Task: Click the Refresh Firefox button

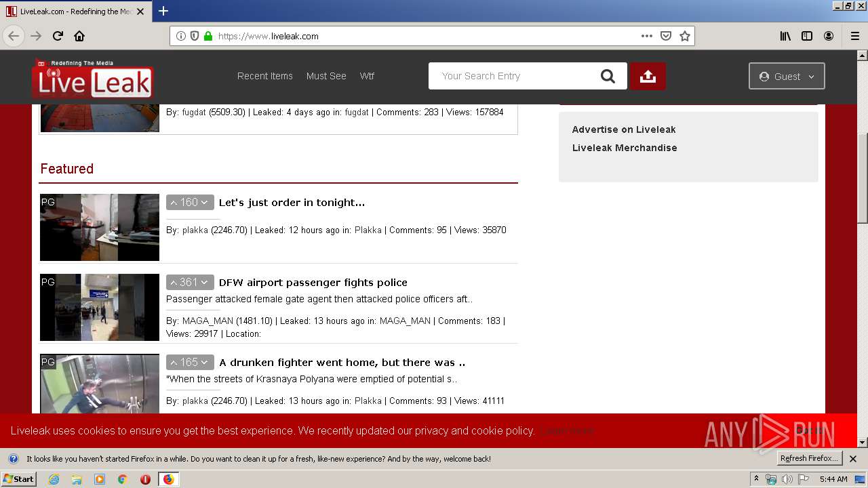Action: [809, 459]
